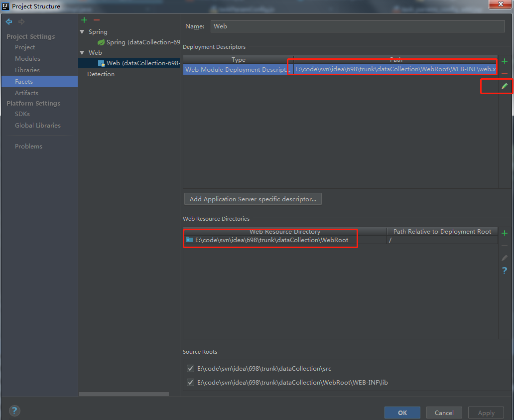The width and height of the screenshot is (514, 420).
Task: Open the Project settings page
Action: click(25, 47)
